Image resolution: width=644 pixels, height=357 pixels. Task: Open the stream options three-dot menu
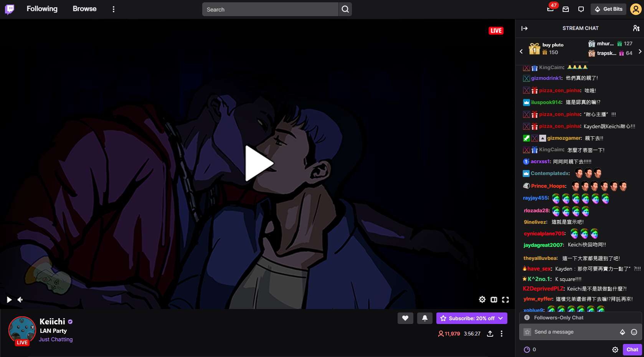502,334
